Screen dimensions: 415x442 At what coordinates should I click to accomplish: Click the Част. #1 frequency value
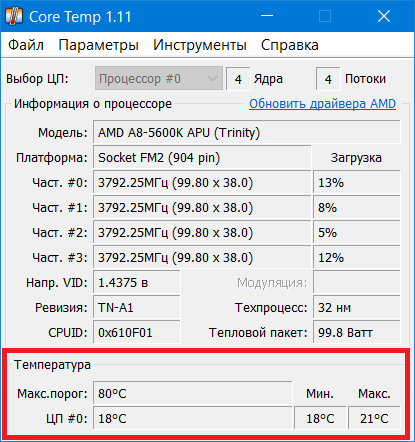click(202, 207)
